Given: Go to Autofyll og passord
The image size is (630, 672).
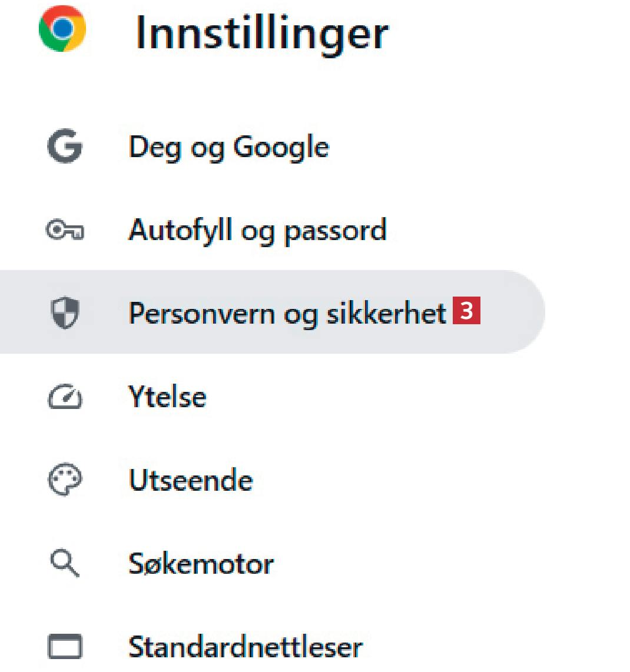Looking at the screenshot, I should click(x=257, y=231).
